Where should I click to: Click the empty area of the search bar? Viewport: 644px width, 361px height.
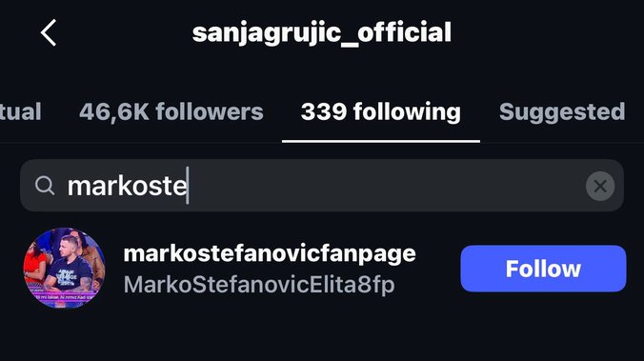tap(386, 186)
